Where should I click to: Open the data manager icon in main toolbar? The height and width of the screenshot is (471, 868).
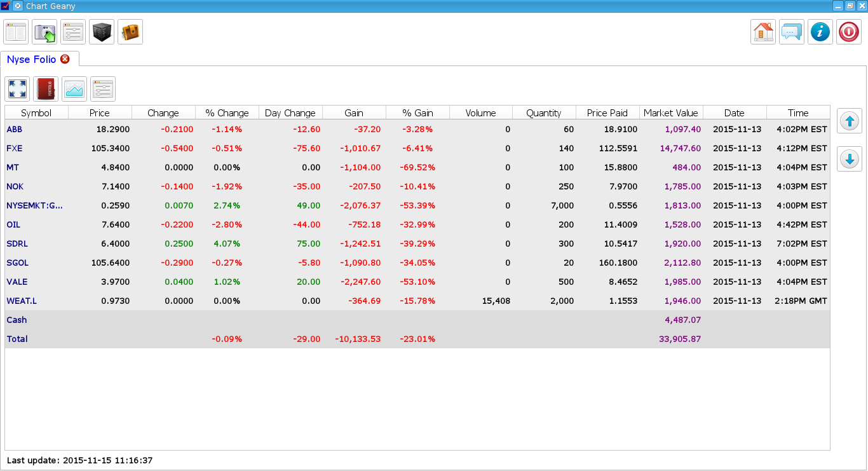click(44, 32)
